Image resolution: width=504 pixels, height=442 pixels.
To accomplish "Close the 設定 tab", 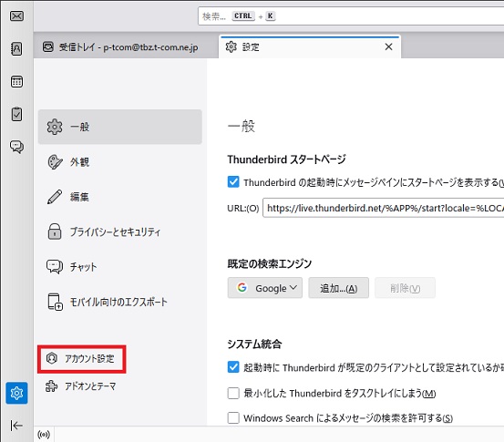I will coord(388,46).
